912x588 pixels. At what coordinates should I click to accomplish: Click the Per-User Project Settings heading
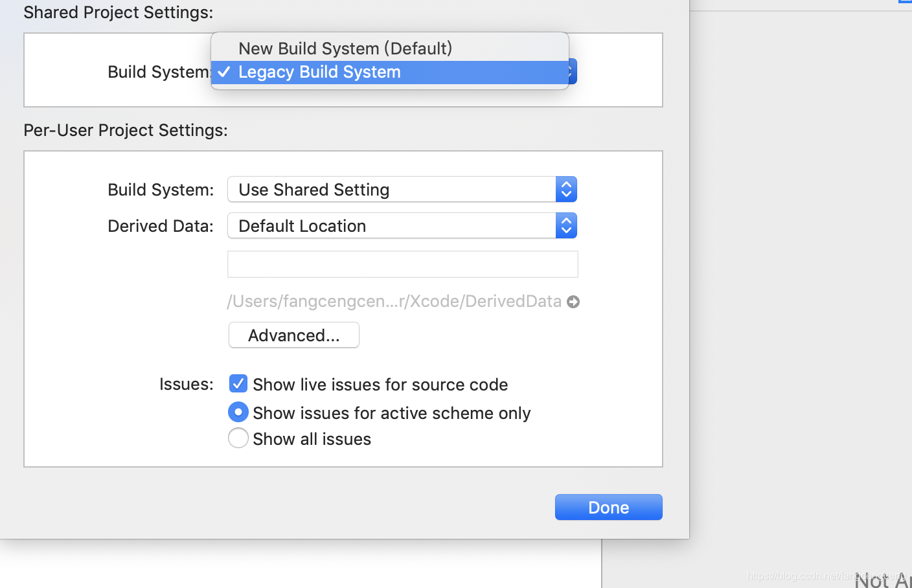pos(124,130)
